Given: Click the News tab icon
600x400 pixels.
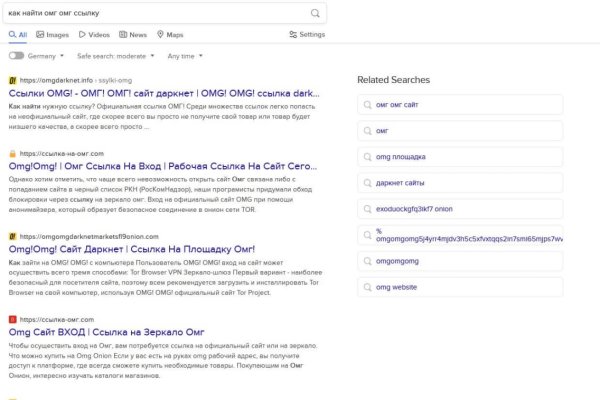Looking at the screenshot, I should (x=122, y=34).
